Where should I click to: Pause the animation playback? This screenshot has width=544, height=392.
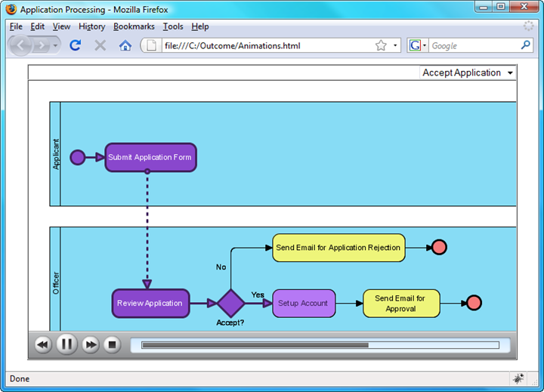[66, 344]
